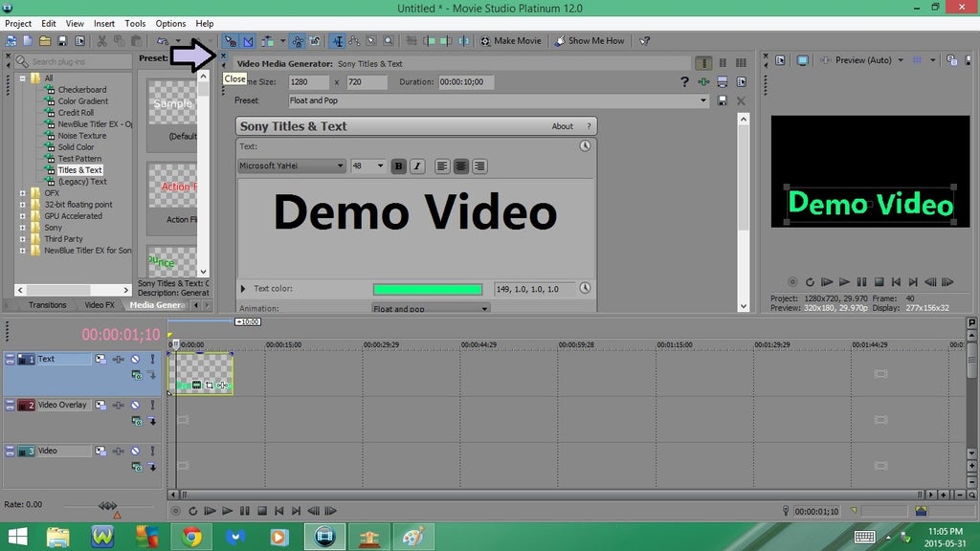Open the font size 48 dropdown

coord(380,166)
